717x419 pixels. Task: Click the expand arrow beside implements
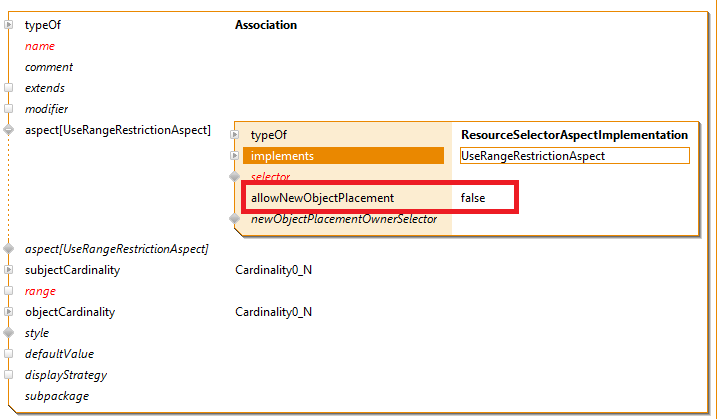236,156
